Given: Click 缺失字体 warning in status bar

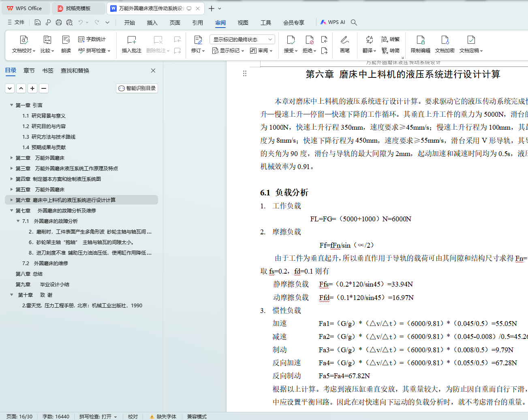Looking at the screenshot, I should [x=163, y=416].
